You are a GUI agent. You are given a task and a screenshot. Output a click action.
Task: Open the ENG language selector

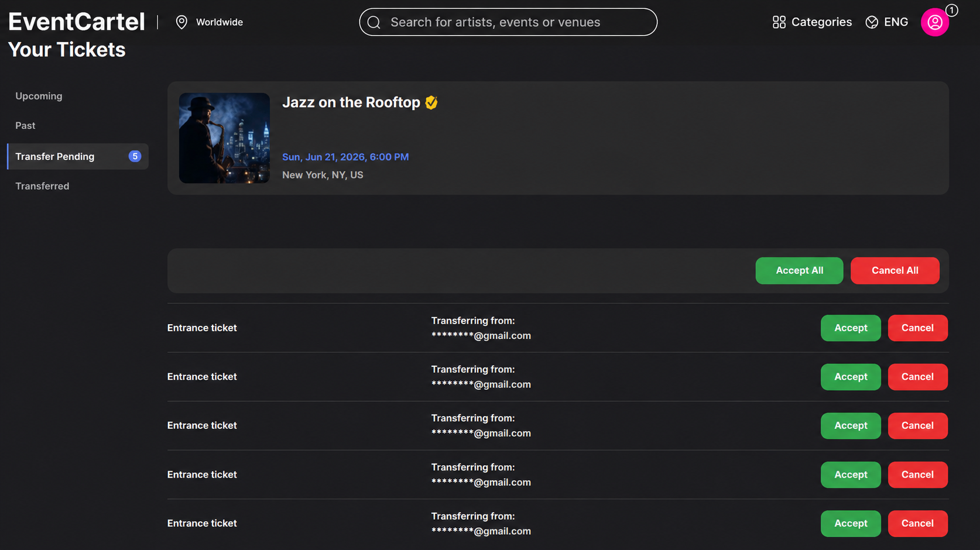tap(887, 22)
